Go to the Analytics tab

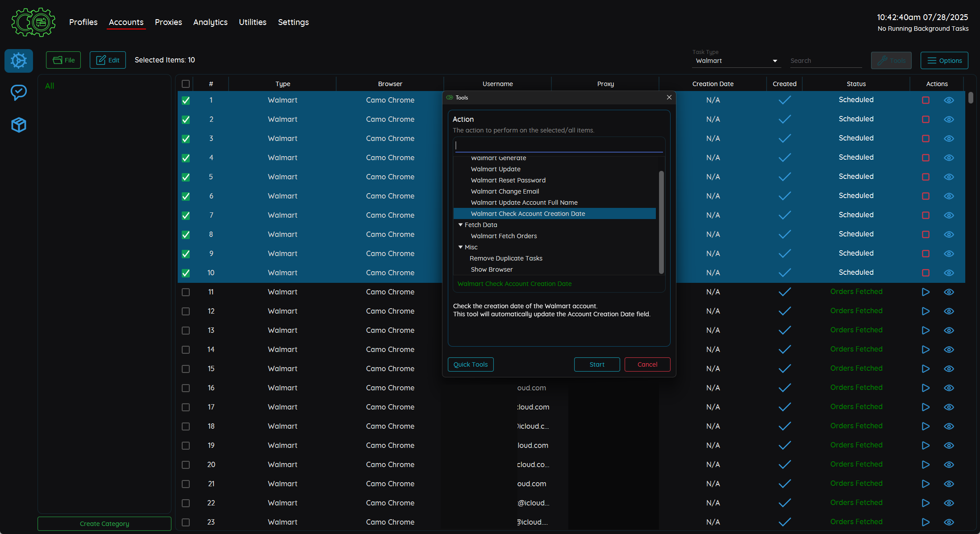click(210, 22)
